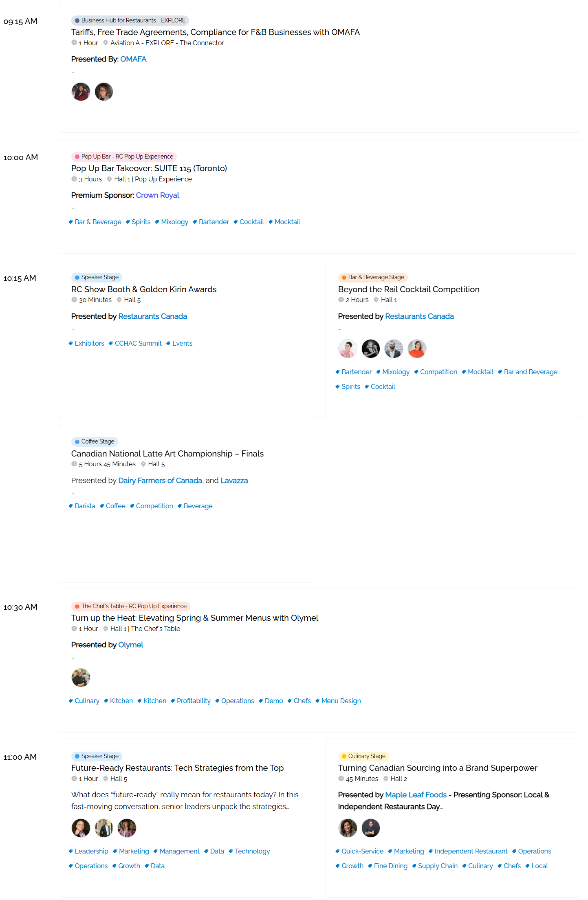The image size is (588, 900).
Task: Open second speaker avatar in Canadian Sourcing session
Action: point(371,828)
